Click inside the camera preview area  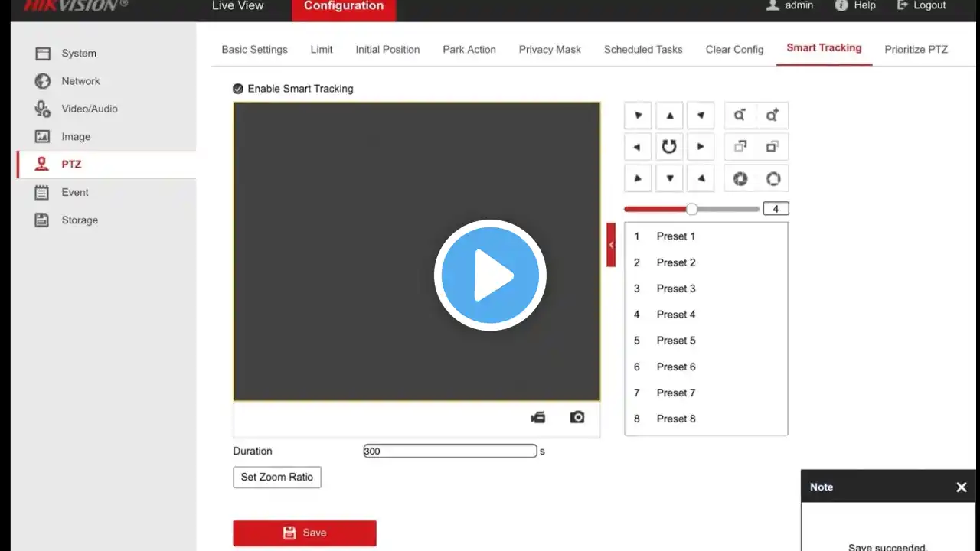[416, 252]
